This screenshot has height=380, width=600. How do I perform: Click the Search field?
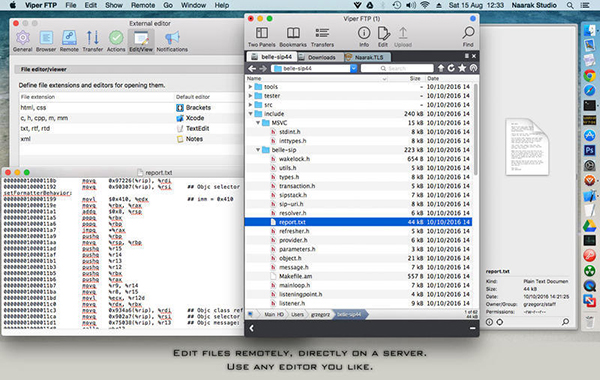pos(397,68)
